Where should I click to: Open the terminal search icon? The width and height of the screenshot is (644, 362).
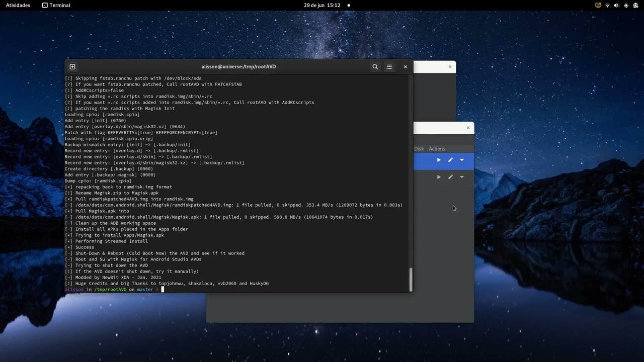click(x=375, y=66)
